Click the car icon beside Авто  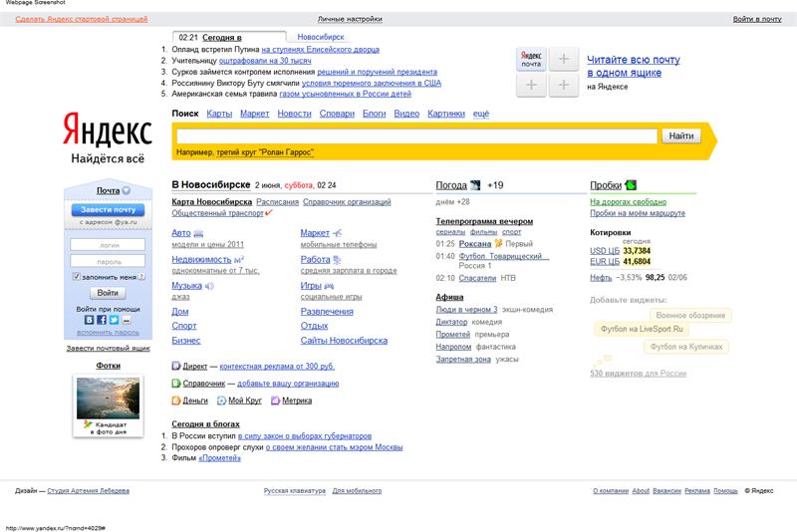pyautogui.click(x=198, y=233)
